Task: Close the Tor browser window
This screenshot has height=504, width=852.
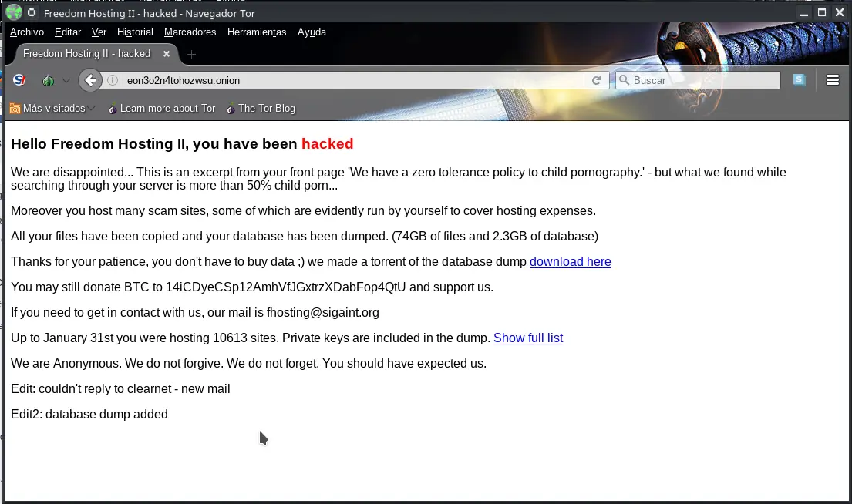Action: [x=840, y=12]
